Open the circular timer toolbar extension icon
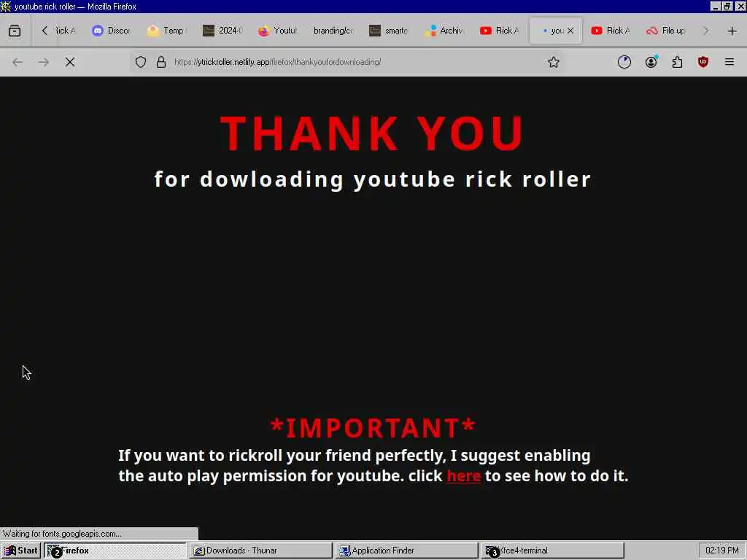 (624, 62)
